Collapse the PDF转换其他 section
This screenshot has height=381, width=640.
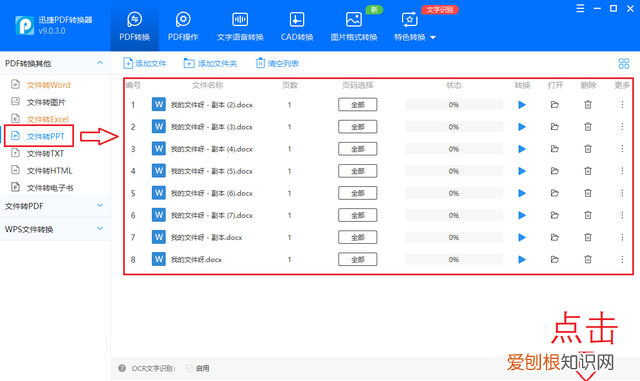(100, 63)
